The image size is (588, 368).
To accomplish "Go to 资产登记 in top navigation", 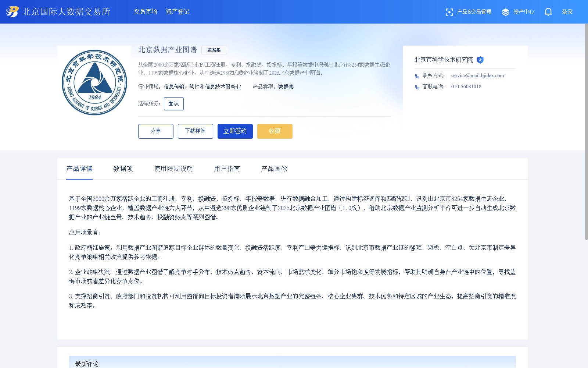I will click(178, 12).
